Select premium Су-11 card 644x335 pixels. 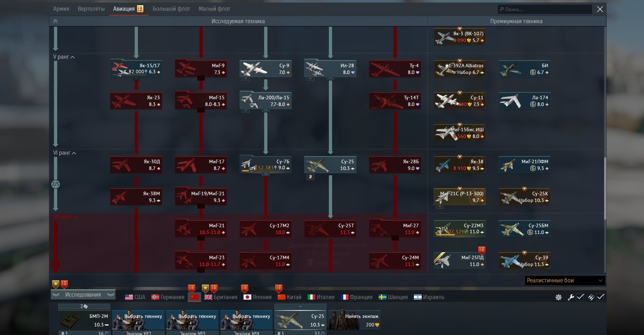[x=460, y=101]
